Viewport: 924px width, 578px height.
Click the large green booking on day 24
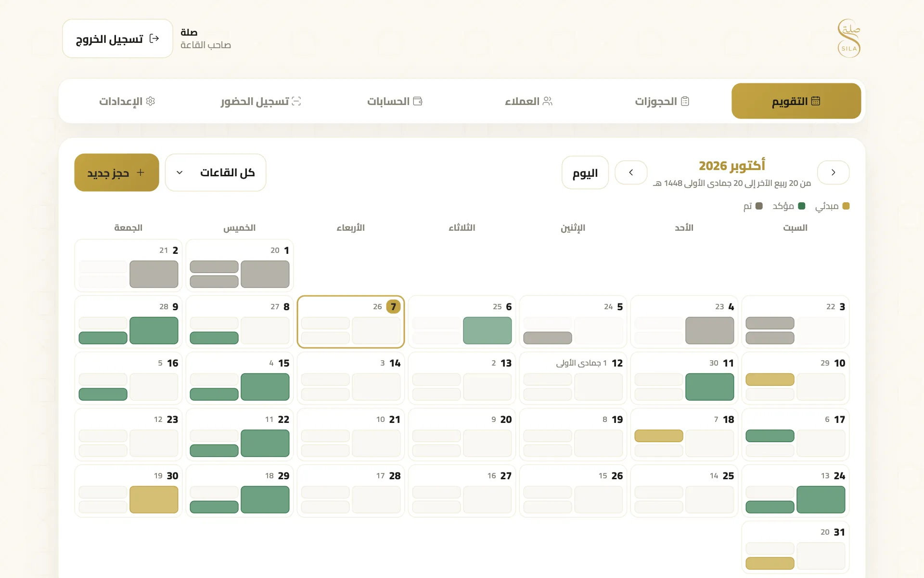tap(821, 499)
